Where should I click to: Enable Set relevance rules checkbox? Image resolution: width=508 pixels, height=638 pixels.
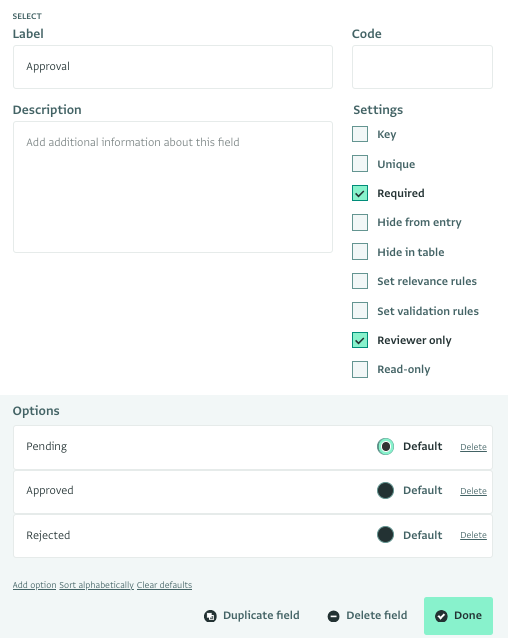(360, 281)
